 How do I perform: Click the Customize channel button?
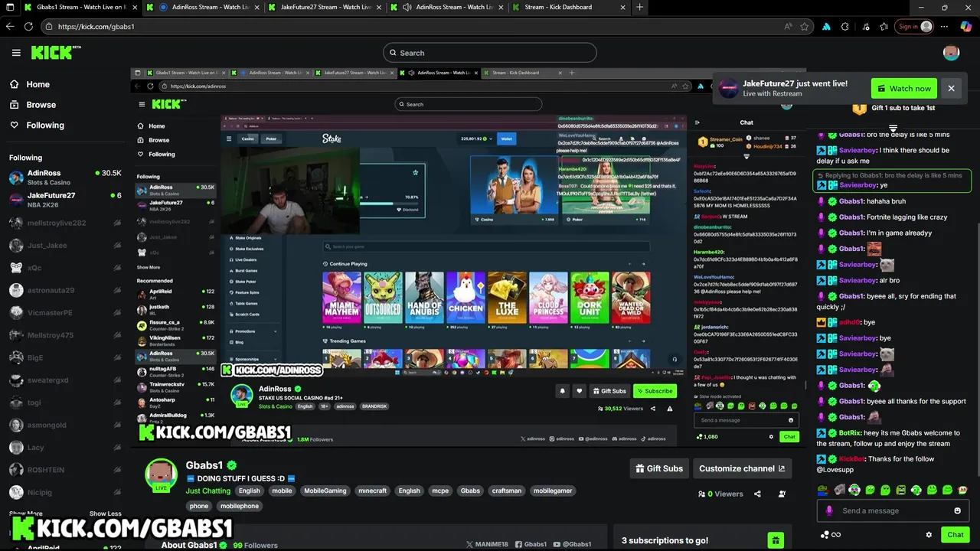pos(741,468)
